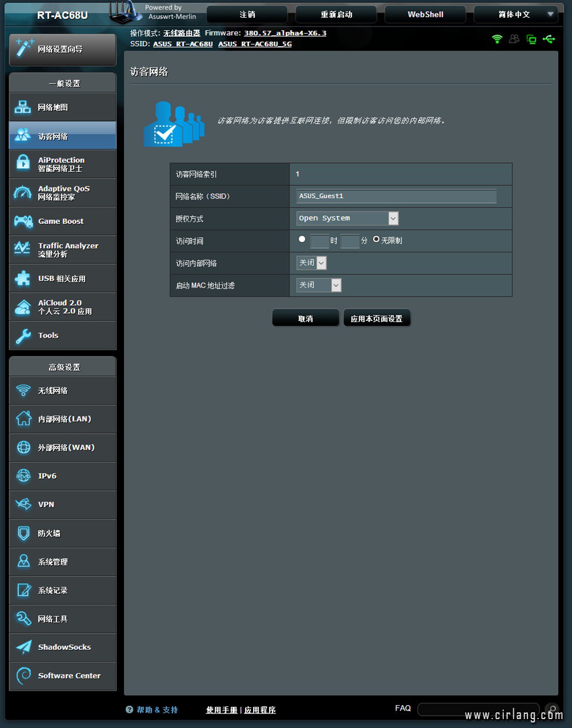Click the access time hours field
Screen dimensions: 572x728
pyautogui.click(x=320, y=241)
